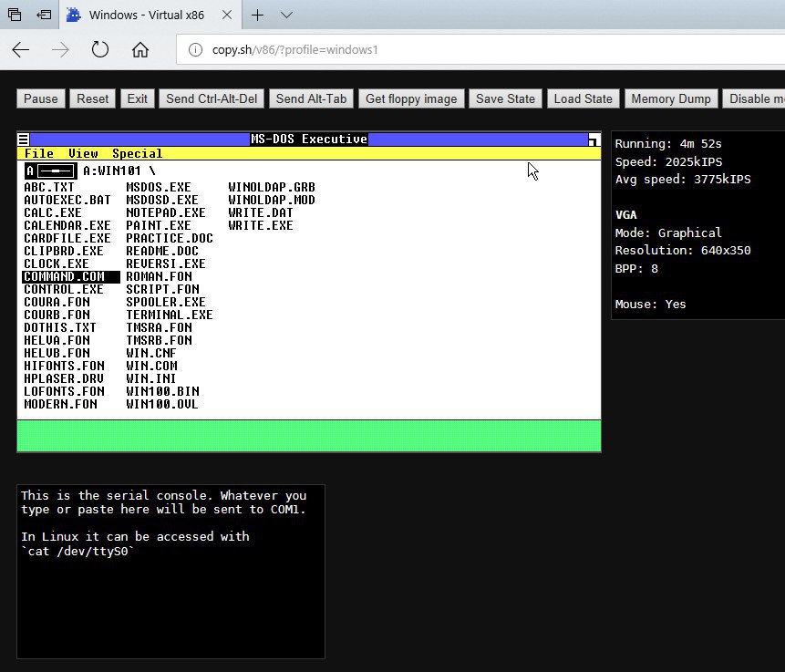The width and height of the screenshot is (785, 672).
Task: Select HELVA.FON file
Action: 57,340
